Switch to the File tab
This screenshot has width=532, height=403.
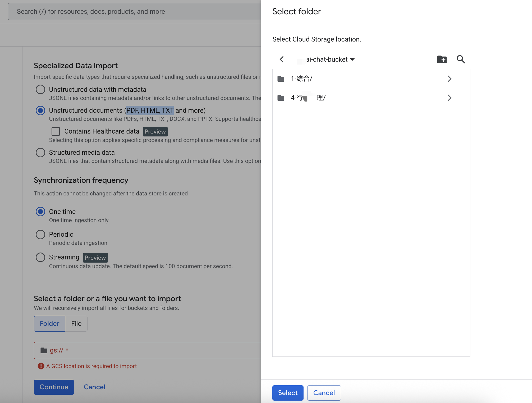coord(76,323)
